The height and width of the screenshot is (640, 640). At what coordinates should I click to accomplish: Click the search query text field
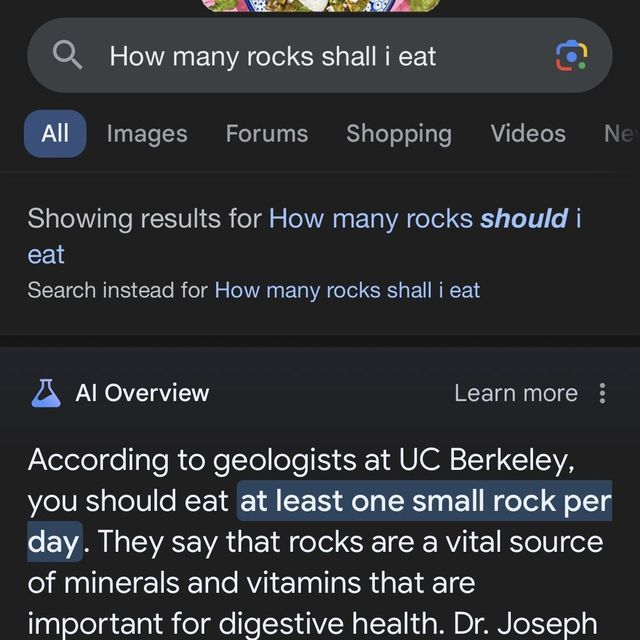300,56
